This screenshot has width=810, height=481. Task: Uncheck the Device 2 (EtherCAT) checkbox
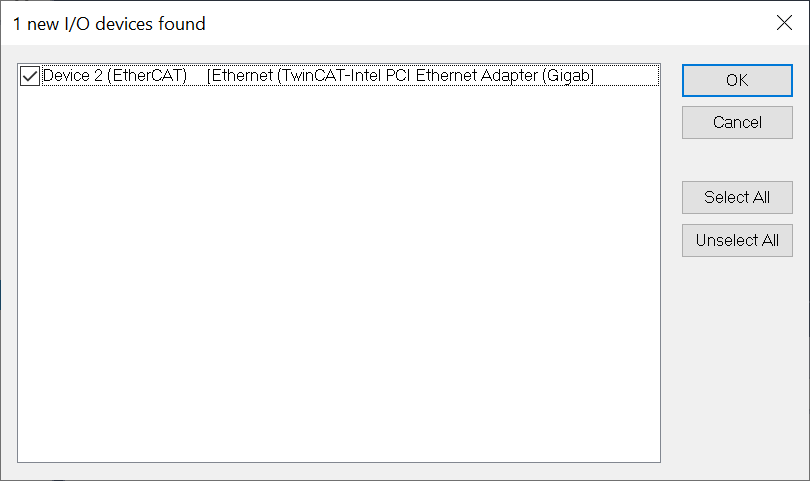tap(29, 76)
